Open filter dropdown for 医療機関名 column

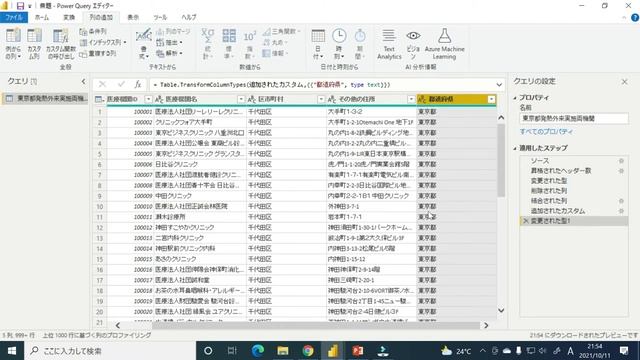pyautogui.click(x=241, y=99)
